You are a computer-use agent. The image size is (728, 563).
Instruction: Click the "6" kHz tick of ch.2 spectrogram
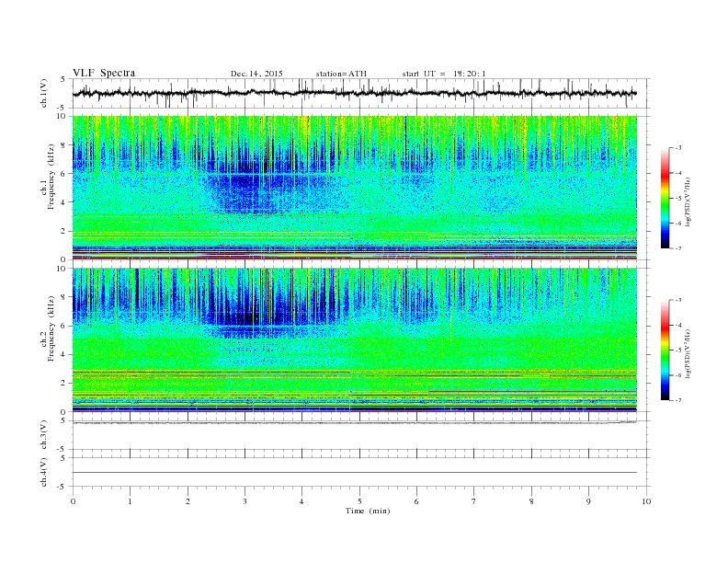[x=64, y=326]
